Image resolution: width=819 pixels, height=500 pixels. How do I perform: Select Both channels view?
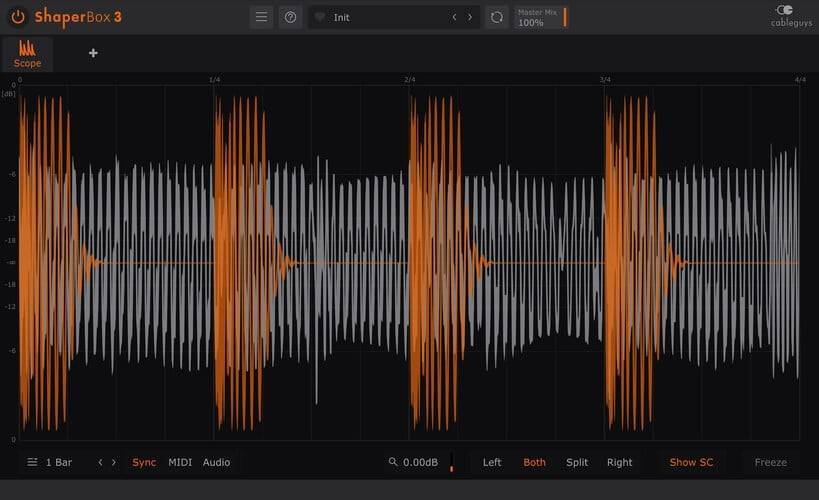click(534, 462)
